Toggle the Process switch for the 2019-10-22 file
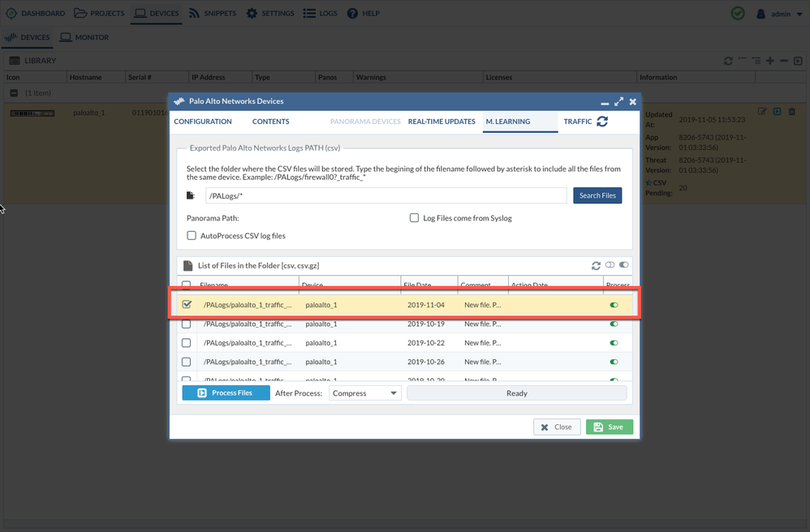Viewport: 810px width, 532px height. pos(614,343)
